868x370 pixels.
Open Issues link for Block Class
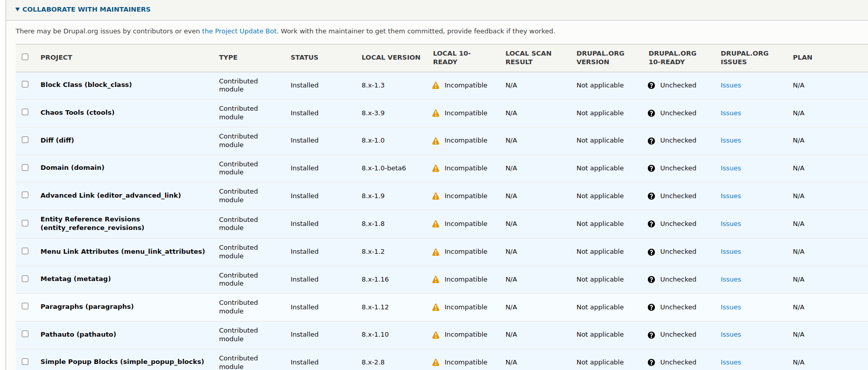731,85
